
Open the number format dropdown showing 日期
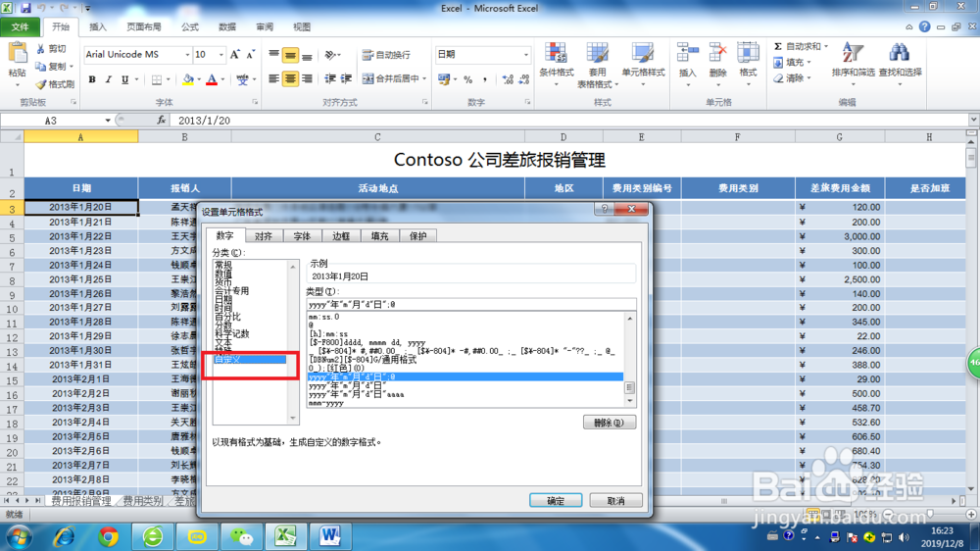(x=525, y=54)
